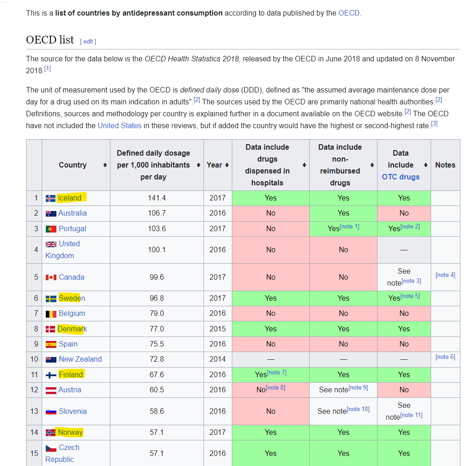The width and height of the screenshot is (476, 466).
Task: Click edit link beside OECD list heading
Action: click(88, 42)
